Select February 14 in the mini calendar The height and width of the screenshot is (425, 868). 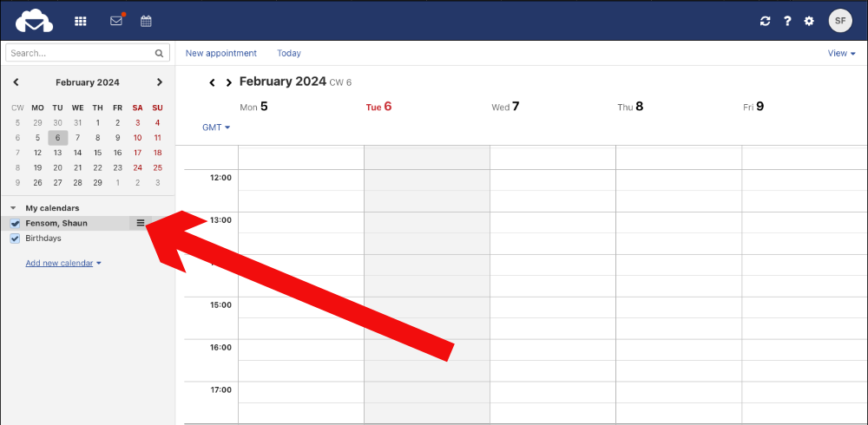[x=77, y=153]
